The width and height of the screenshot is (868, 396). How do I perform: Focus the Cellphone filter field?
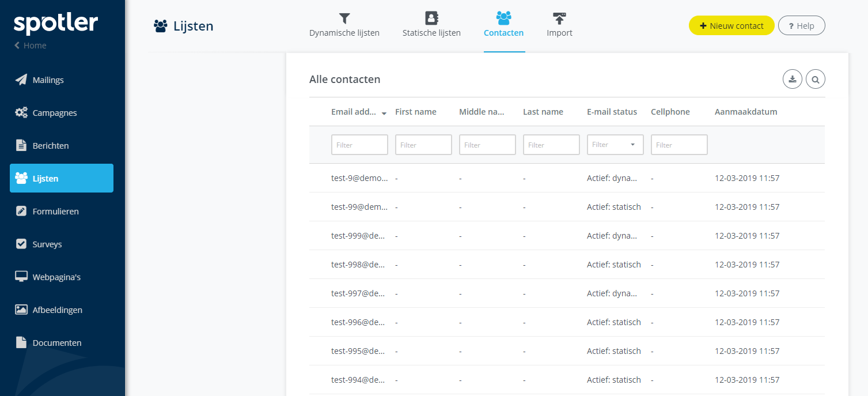pyautogui.click(x=679, y=145)
